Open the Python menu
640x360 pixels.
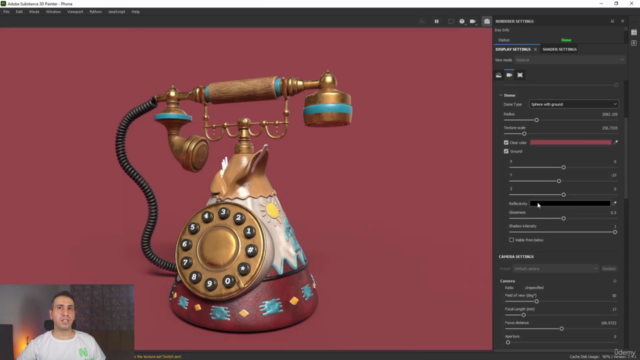96,12
